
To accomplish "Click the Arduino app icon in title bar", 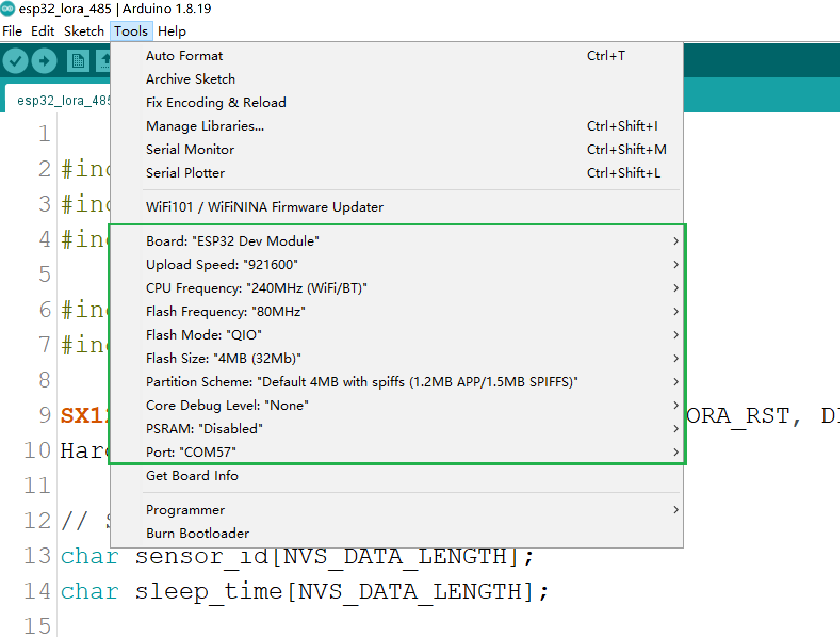I will [x=8, y=9].
